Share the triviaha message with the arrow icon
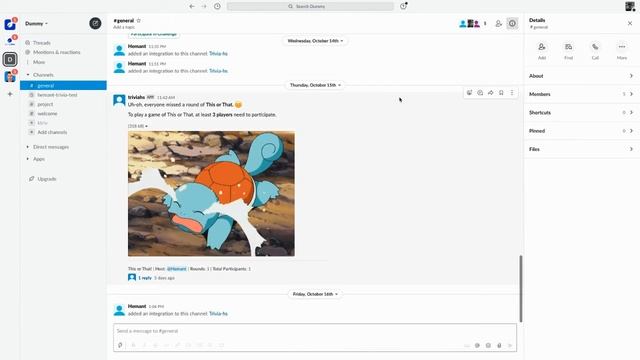640x360 pixels. [x=491, y=93]
